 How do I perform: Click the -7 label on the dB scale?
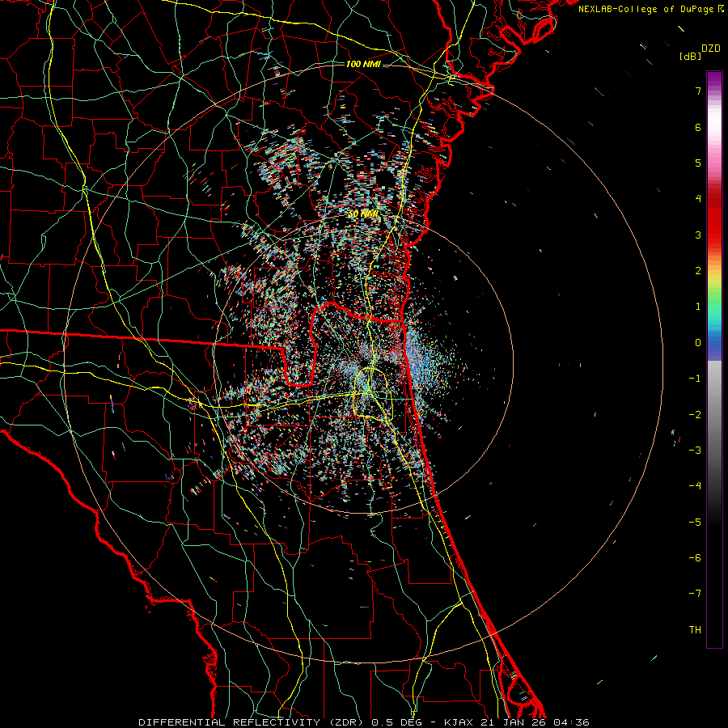695,594
